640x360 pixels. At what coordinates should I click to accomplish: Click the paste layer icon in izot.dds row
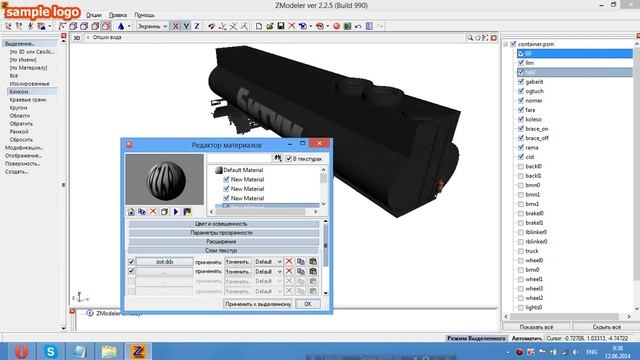(x=313, y=261)
